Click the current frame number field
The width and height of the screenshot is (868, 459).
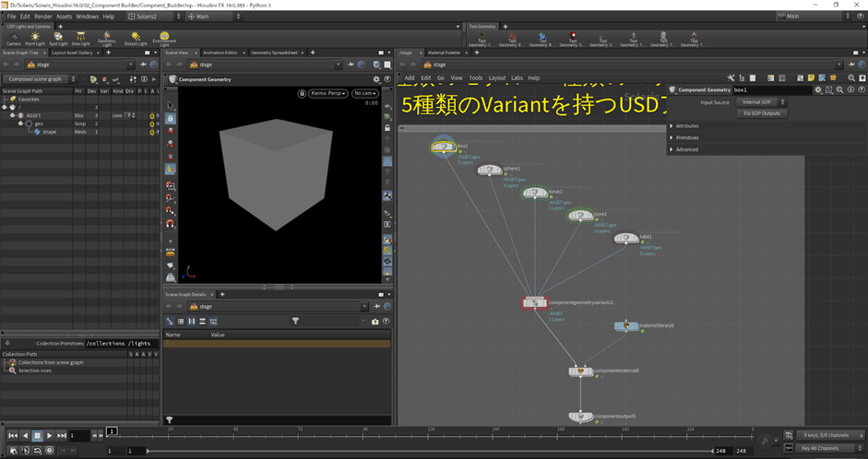coord(79,436)
